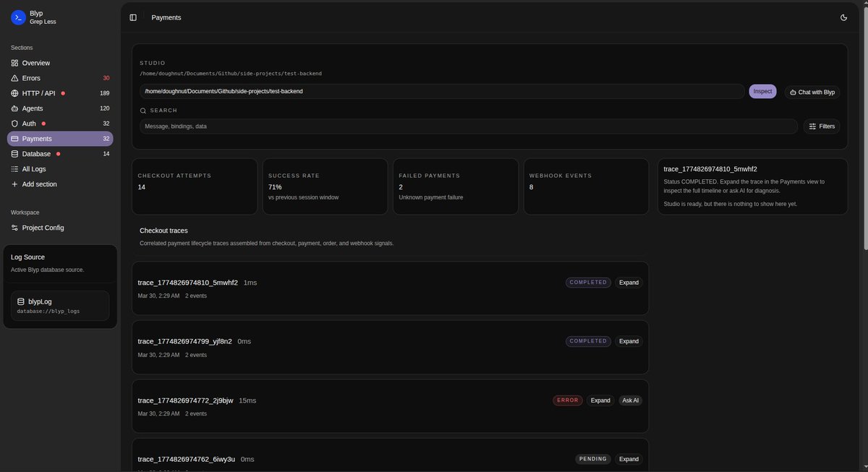Click the All Logs list icon
The width and height of the screenshot is (868, 472).
click(x=14, y=169)
